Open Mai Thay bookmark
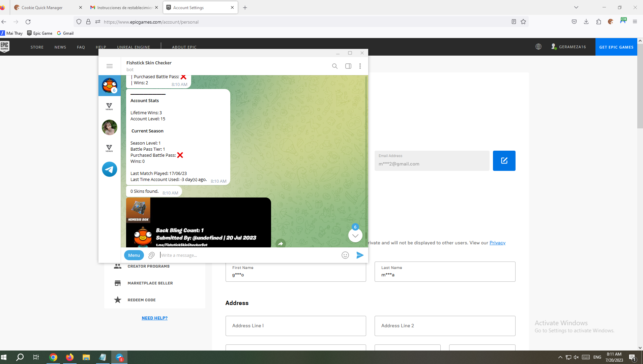The image size is (643, 364). click(11, 33)
